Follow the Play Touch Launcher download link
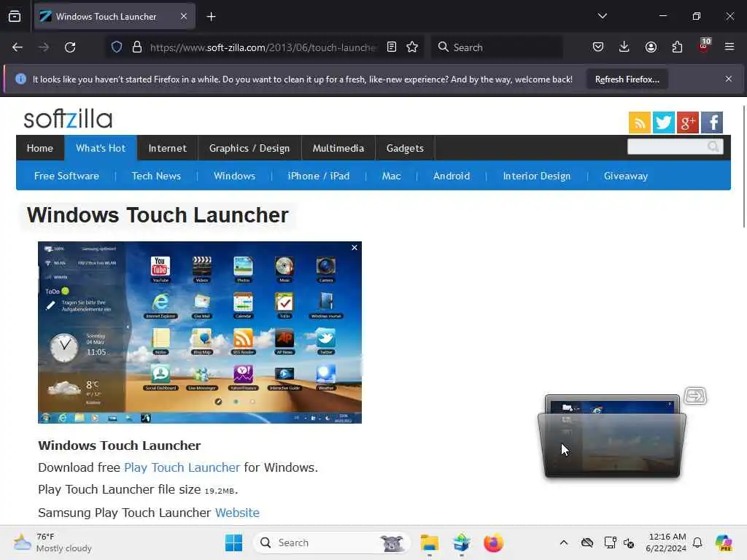Image resolution: width=747 pixels, height=560 pixels. click(182, 467)
